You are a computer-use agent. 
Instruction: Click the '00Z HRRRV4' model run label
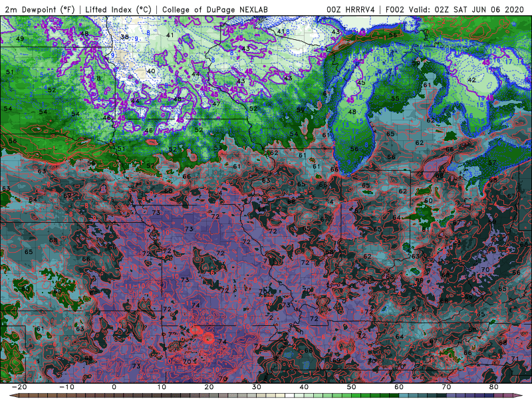tap(350, 9)
